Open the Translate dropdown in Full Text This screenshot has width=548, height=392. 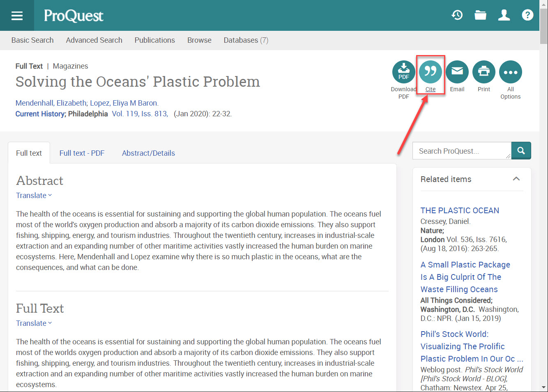(x=34, y=323)
